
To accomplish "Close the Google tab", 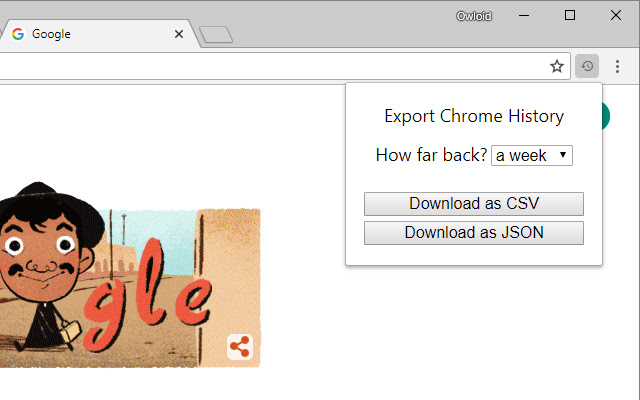I will point(179,34).
